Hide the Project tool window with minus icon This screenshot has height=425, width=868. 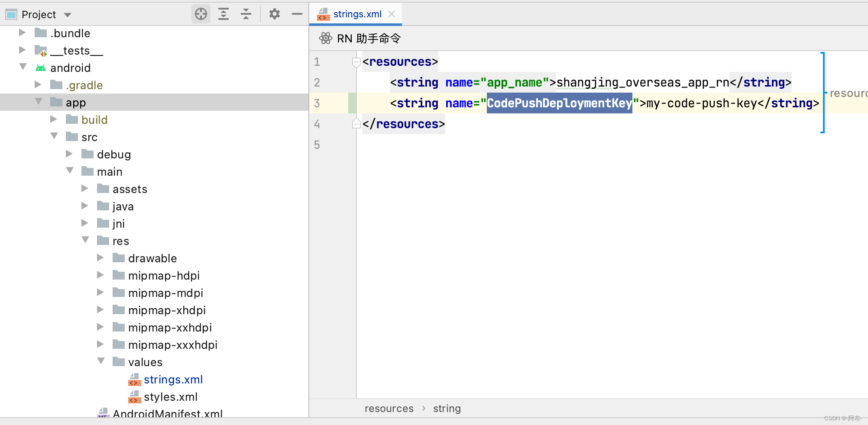pos(297,14)
